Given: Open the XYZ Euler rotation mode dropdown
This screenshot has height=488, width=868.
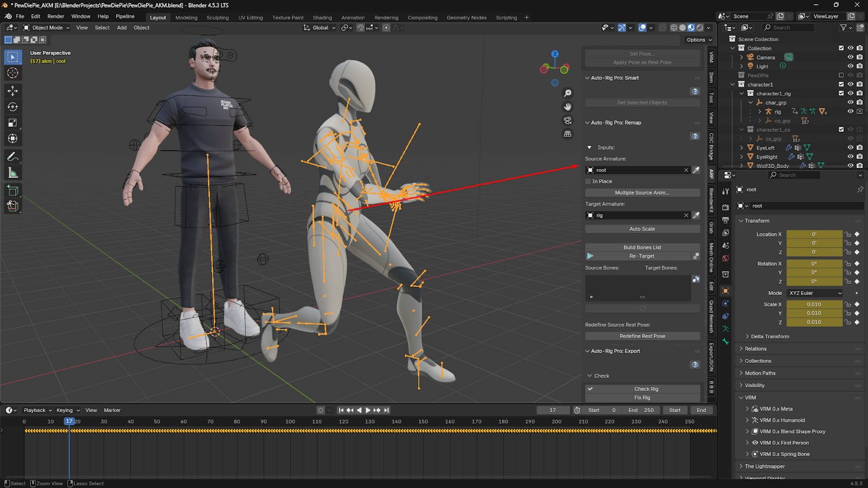Looking at the screenshot, I should [x=815, y=293].
